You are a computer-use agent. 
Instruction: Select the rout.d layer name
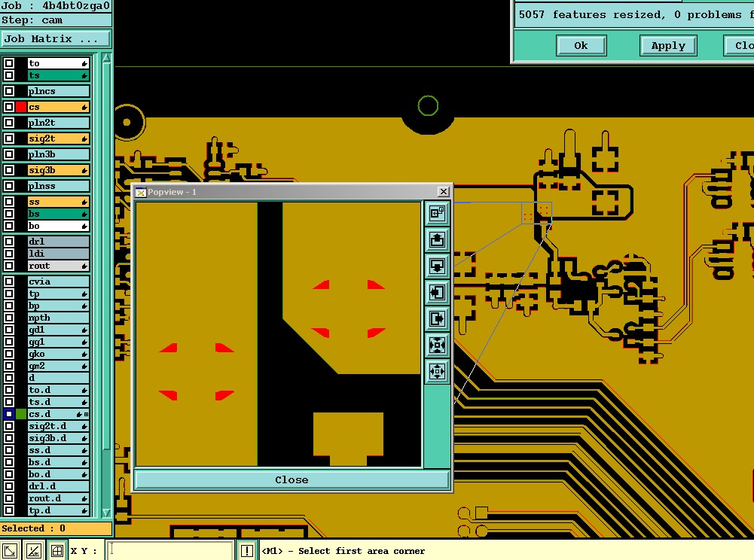[x=59, y=498]
